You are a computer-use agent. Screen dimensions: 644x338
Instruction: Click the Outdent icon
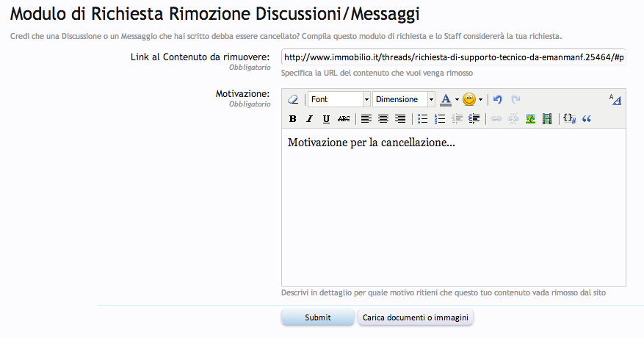pyautogui.click(x=457, y=119)
